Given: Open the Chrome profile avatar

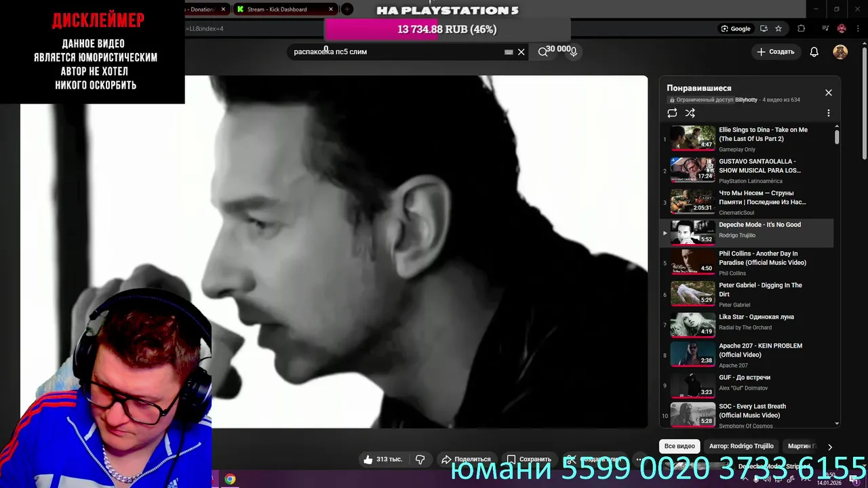Looking at the screenshot, I should 842,28.
